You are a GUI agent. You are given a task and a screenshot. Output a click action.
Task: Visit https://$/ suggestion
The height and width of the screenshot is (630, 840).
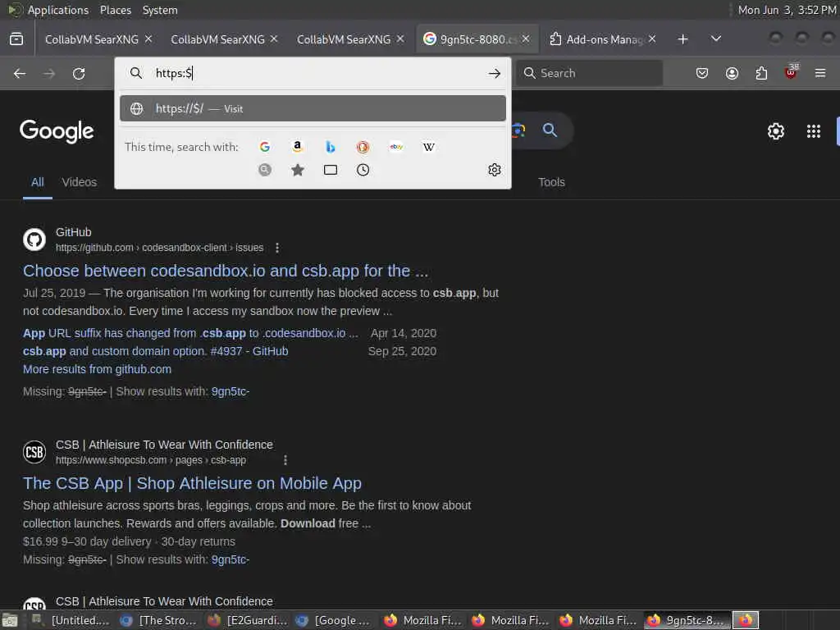(x=313, y=109)
